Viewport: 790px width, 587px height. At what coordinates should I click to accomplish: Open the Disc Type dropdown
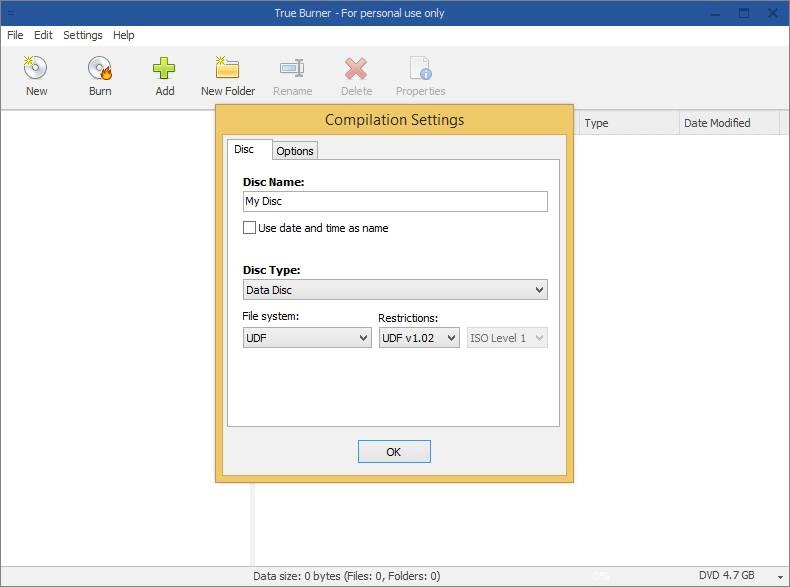[395, 290]
